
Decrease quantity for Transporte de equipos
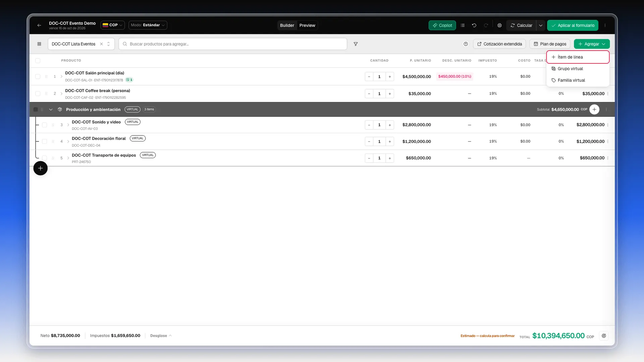pos(369,158)
